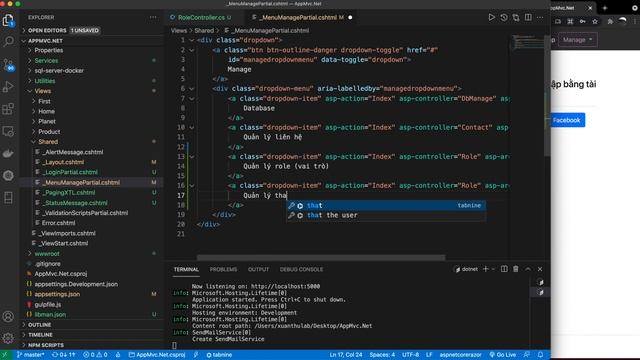640x360 pixels.
Task: Fold the code at line 6
Action: (191, 89)
